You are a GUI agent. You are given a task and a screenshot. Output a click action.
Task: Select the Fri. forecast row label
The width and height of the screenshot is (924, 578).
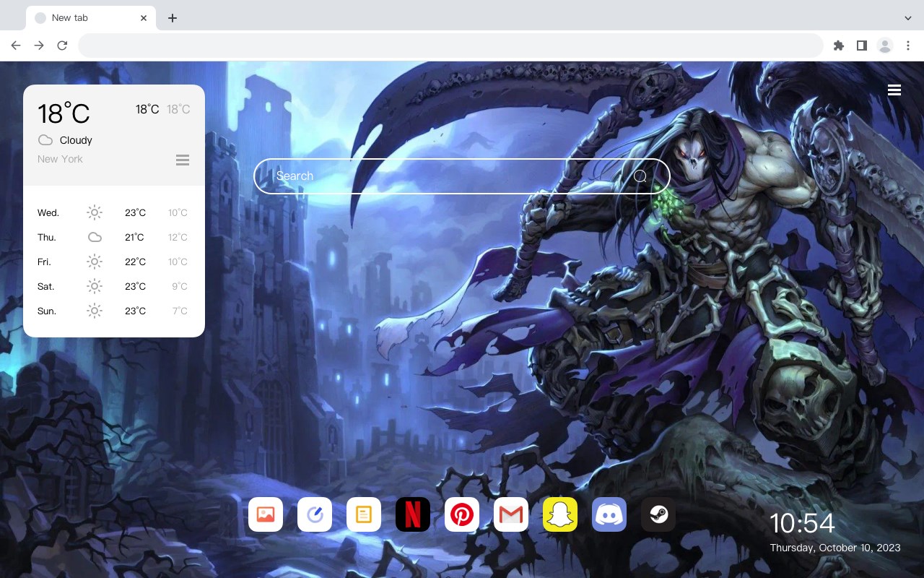coord(44,262)
